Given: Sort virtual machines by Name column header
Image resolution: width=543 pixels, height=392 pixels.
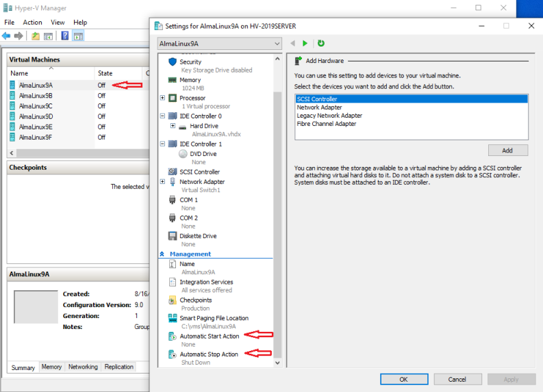Looking at the screenshot, I should (51, 73).
